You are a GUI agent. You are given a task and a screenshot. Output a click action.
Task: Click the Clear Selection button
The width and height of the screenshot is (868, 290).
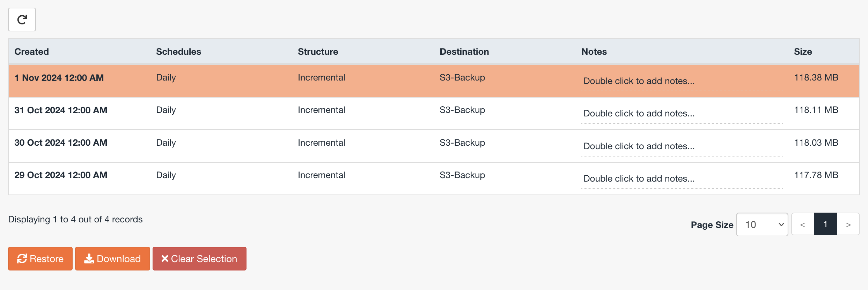tap(199, 259)
